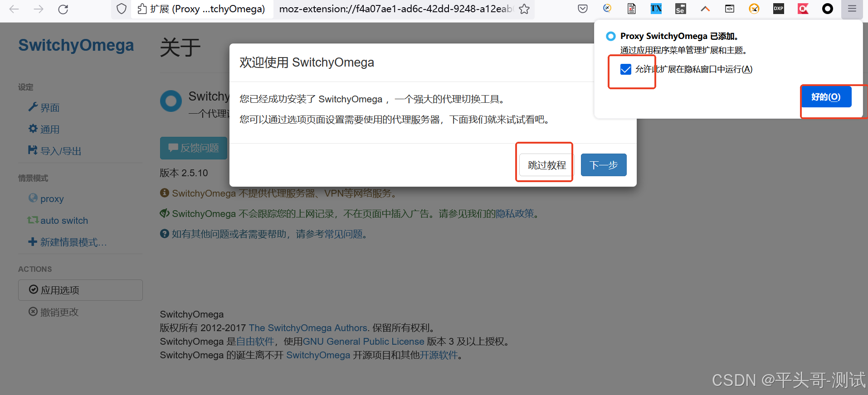The image size is (868, 395).
Task: Click the 应用选项 apply button
Action: 80,290
